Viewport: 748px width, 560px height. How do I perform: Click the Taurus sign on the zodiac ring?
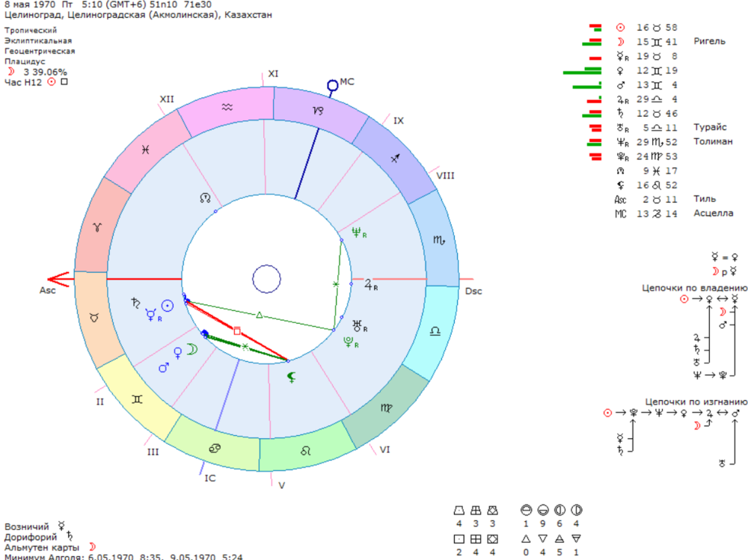[94, 318]
